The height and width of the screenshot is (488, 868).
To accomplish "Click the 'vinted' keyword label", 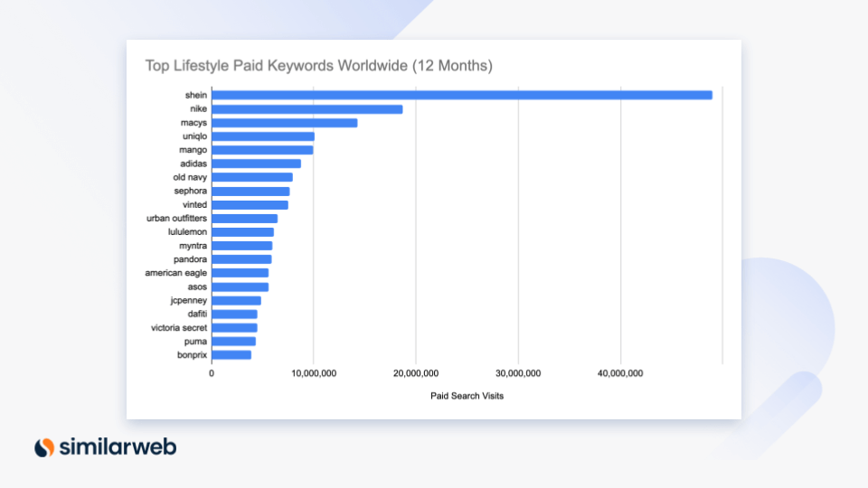I will pos(195,205).
